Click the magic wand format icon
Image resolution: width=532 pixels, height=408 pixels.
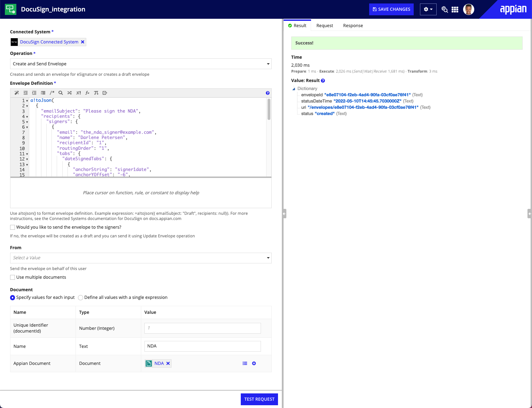coord(17,93)
